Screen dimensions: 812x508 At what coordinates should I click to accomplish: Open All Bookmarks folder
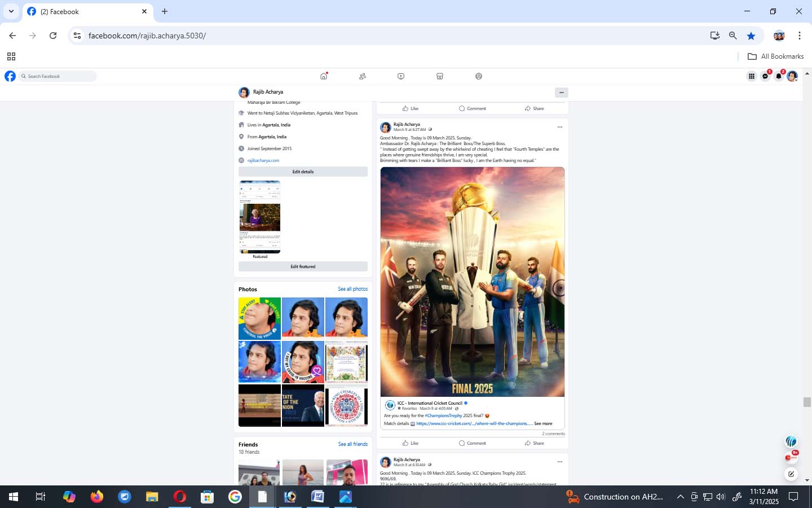(775, 56)
